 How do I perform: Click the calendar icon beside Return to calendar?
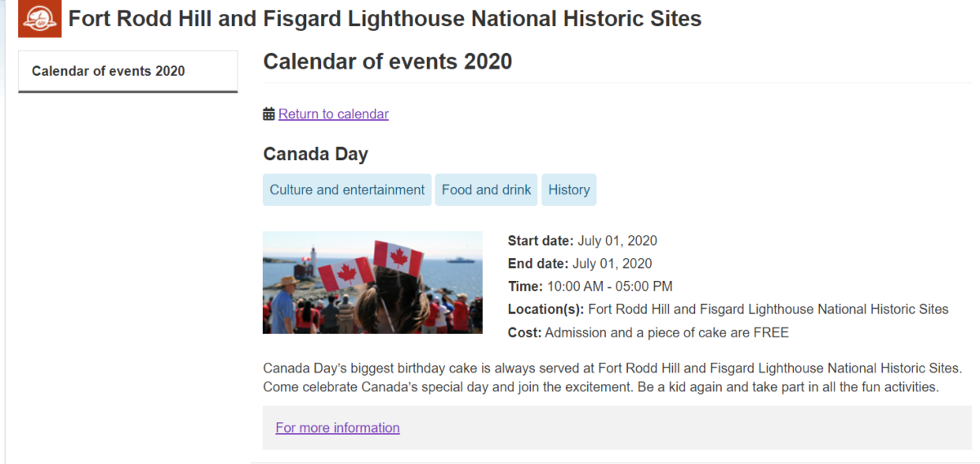click(269, 114)
